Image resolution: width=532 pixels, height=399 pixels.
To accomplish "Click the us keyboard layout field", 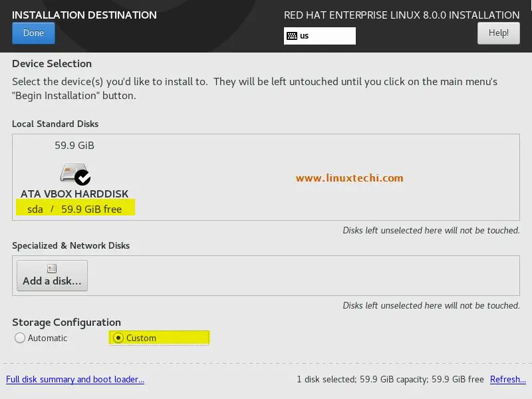I will 320,36.
